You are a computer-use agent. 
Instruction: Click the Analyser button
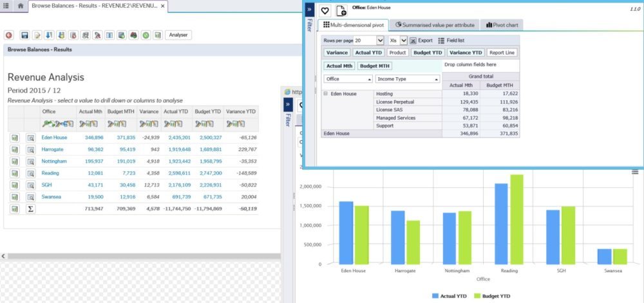pos(178,35)
